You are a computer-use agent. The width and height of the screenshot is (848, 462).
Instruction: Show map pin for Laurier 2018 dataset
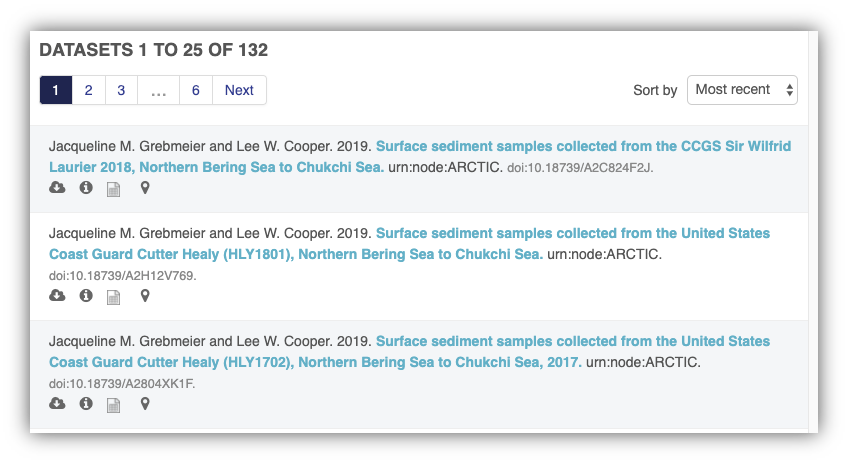(145, 188)
